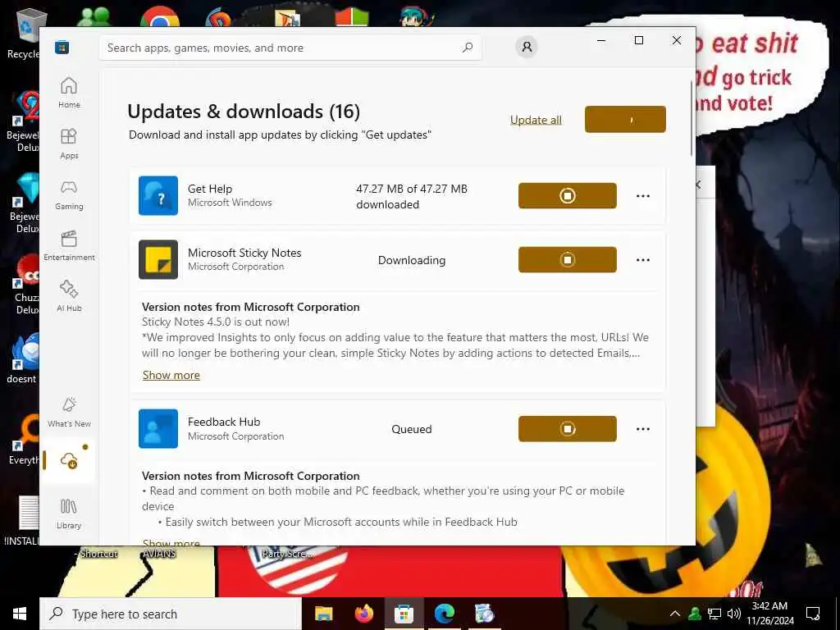Stop the Microsoft Sticky Notes download
The height and width of the screenshot is (630, 840).
568,260
